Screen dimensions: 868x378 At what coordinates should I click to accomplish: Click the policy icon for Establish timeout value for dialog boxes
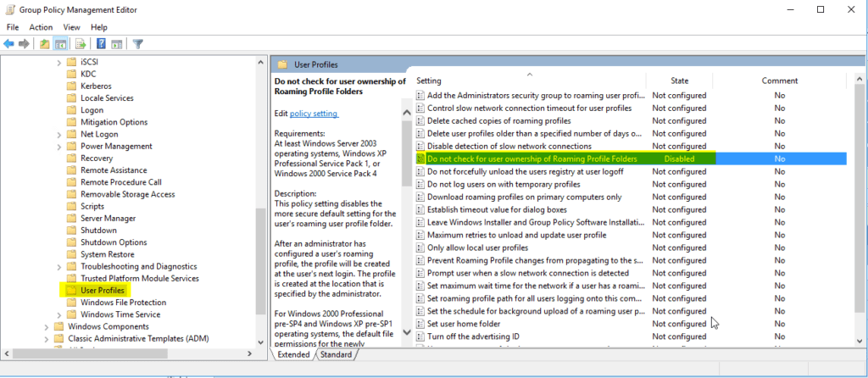pos(420,209)
